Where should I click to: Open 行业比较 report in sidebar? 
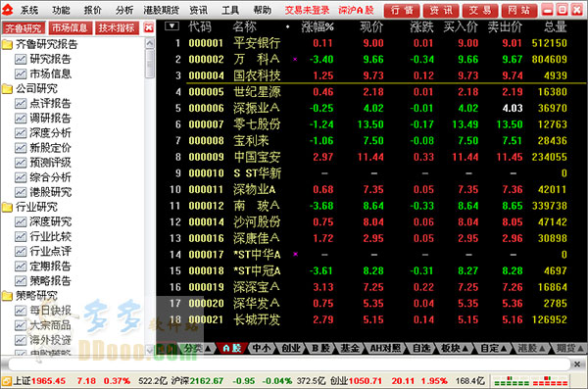[43, 236]
